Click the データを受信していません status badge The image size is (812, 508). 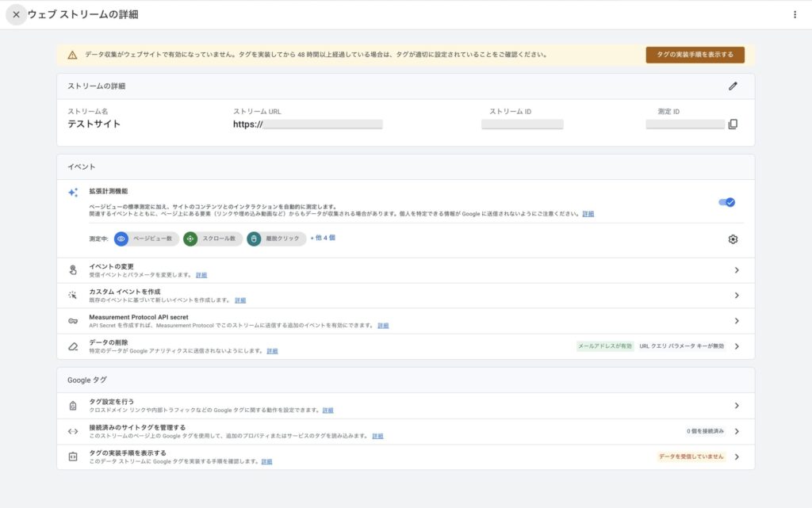click(691, 456)
